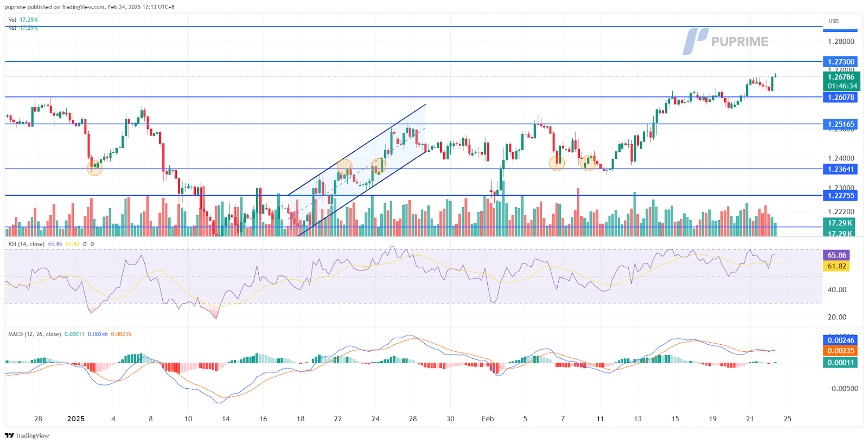
Task: Click the date 19 on time axis
Action: [x=712, y=419]
